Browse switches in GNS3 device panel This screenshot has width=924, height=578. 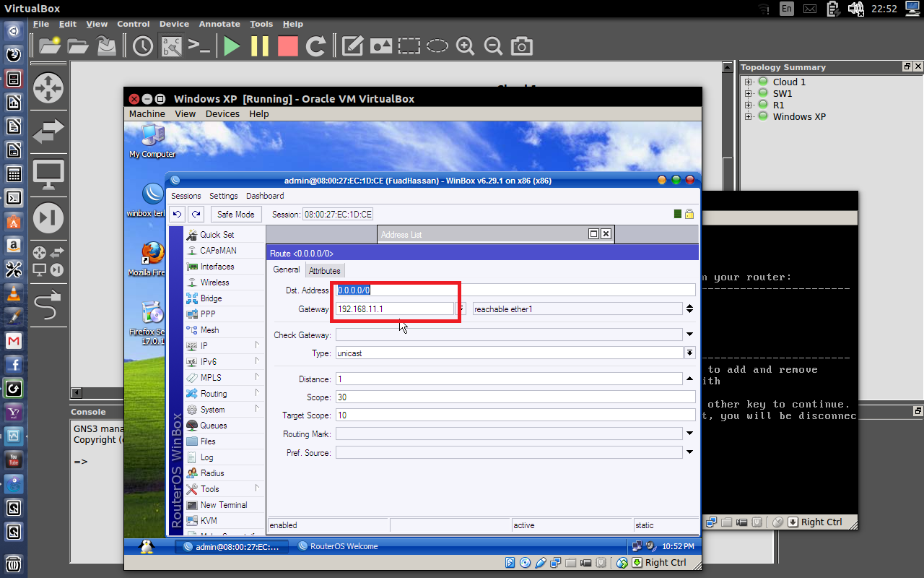tap(48, 131)
